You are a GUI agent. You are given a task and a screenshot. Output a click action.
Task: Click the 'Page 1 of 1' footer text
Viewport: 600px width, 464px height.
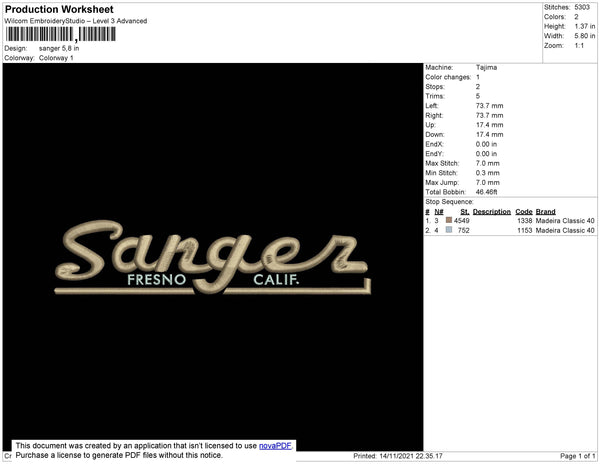(577, 456)
